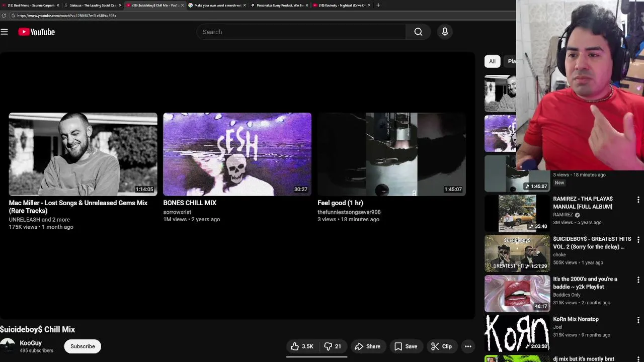The image size is (644, 362).
Task: Click It's the 2000's y2k Playlist title
Action: coord(585,283)
